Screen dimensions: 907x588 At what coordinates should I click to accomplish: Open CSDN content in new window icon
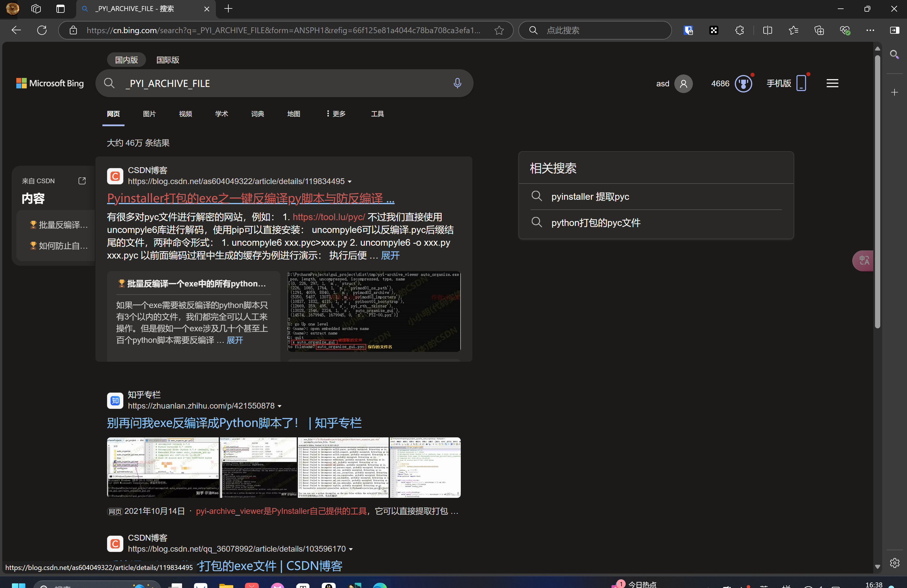pyautogui.click(x=82, y=181)
